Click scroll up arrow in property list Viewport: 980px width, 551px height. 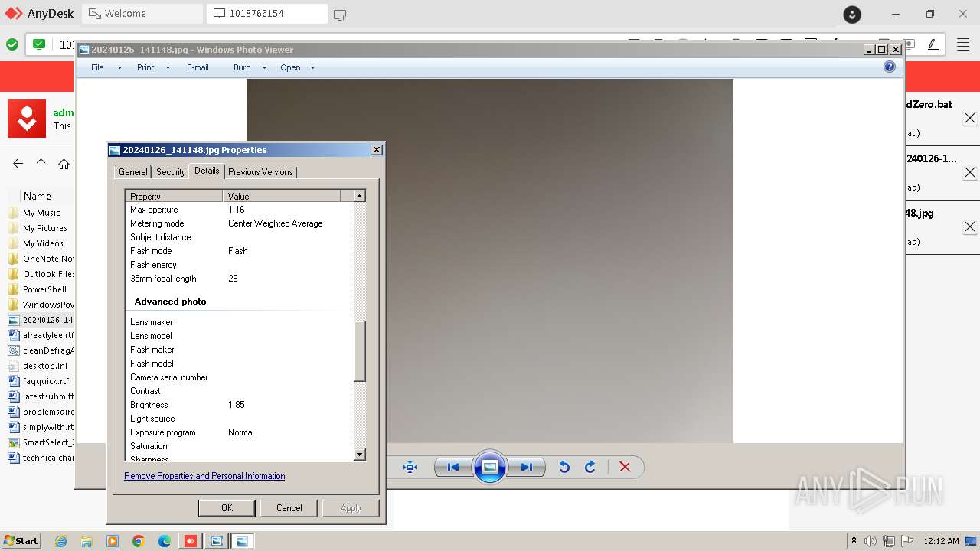360,196
